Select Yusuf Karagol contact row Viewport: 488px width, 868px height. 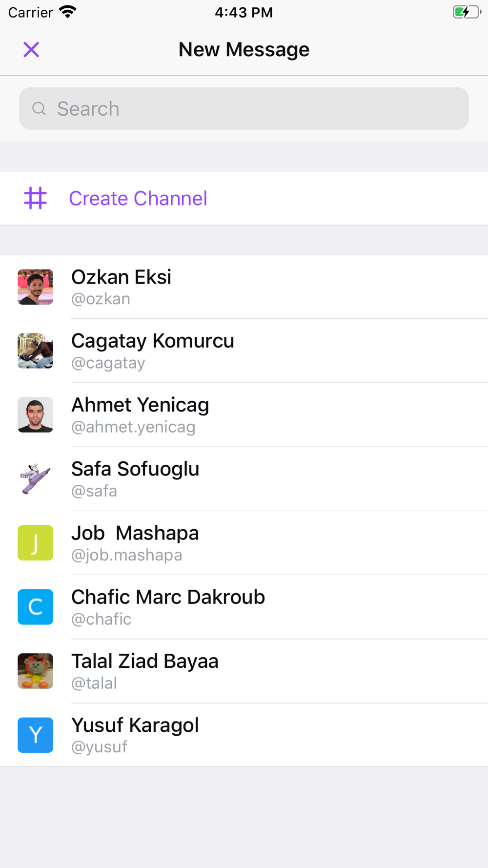[x=244, y=735]
